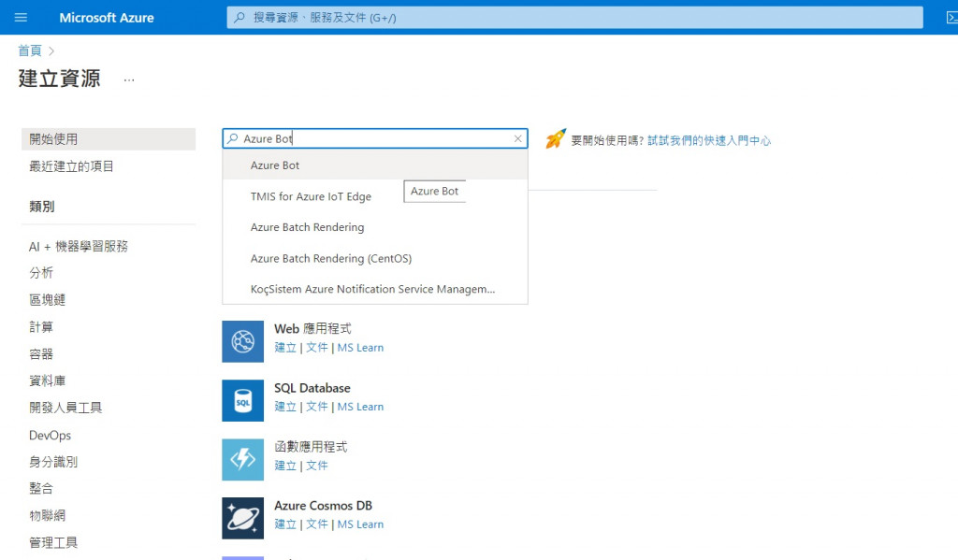Click 建立 under 函數應用程式
This screenshot has width=958, height=560.
tap(284, 466)
